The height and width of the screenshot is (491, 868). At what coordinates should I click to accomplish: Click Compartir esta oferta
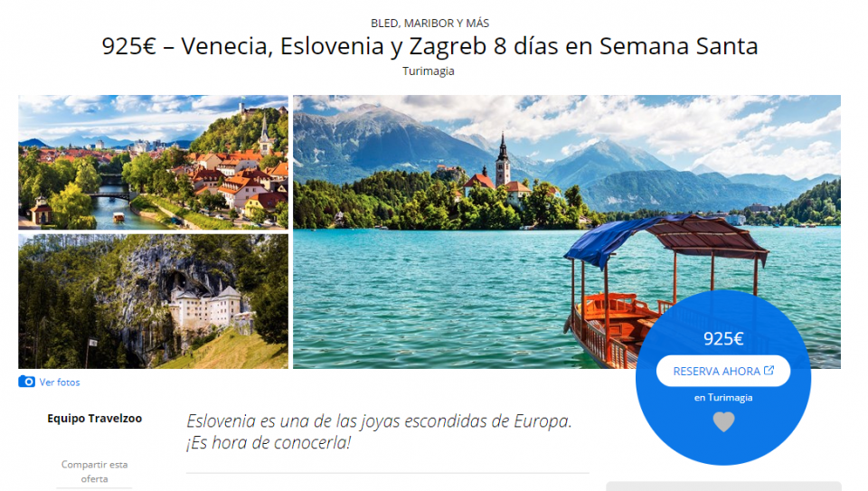95,472
